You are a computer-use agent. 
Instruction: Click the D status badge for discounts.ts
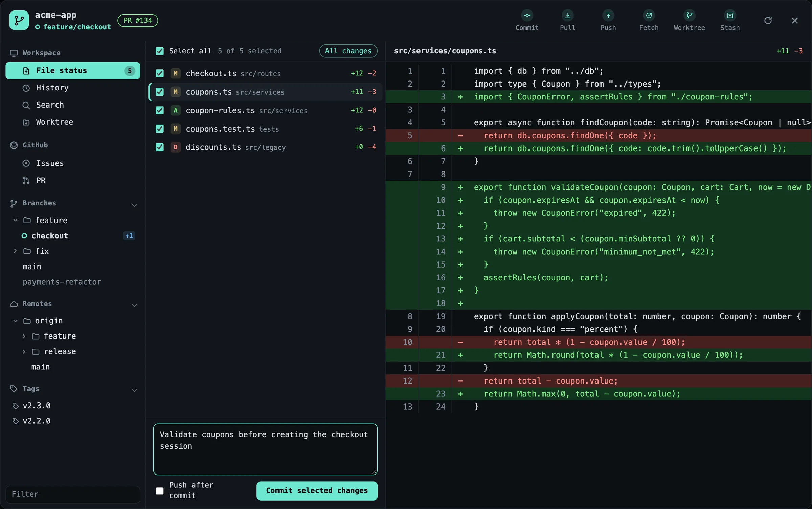coord(175,147)
